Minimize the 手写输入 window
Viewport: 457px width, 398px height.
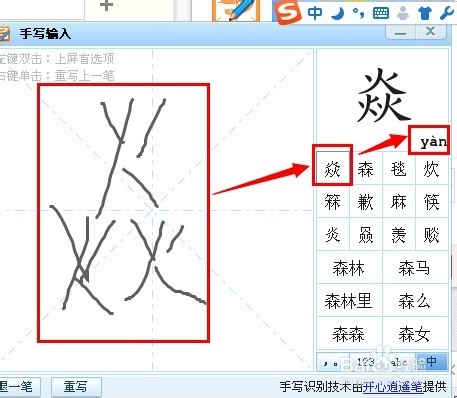(400, 33)
